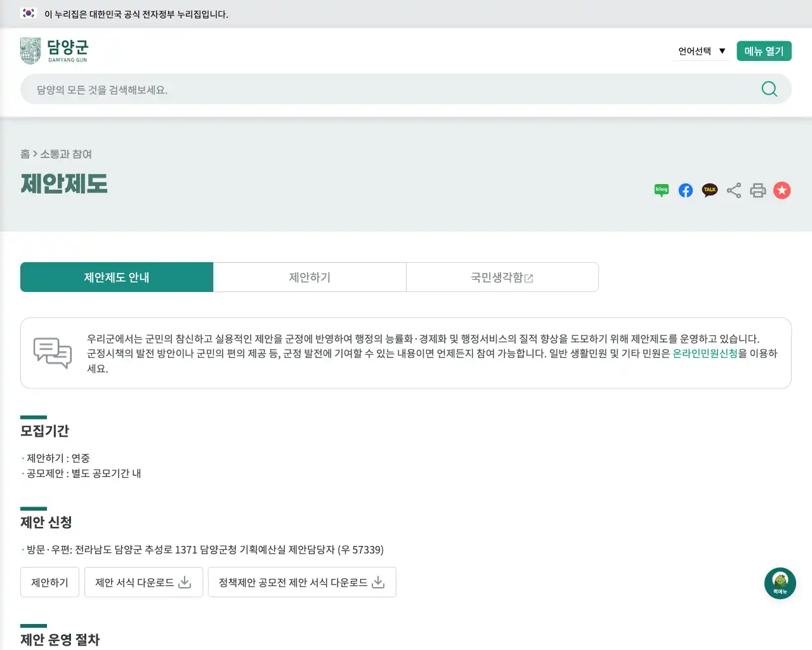The height and width of the screenshot is (650, 812).
Task: Open the site menu via 메뉴 열기
Action: pyautogui.click(x=764, y=50)
